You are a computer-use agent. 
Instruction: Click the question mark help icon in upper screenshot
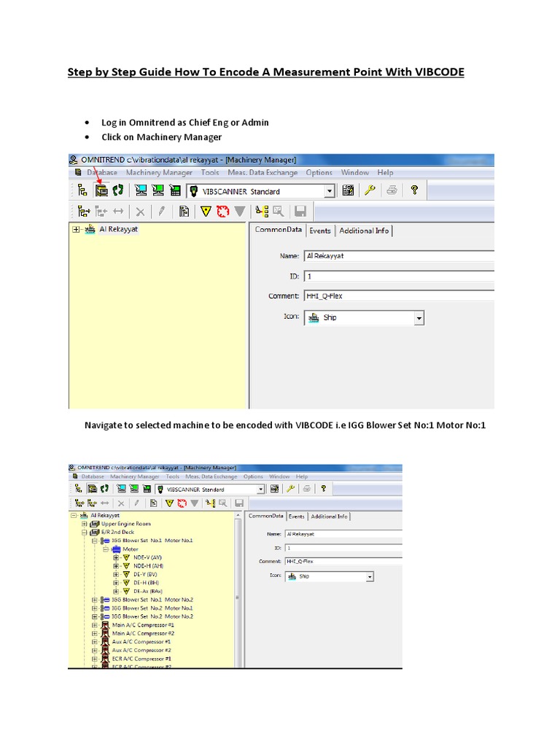414,190
